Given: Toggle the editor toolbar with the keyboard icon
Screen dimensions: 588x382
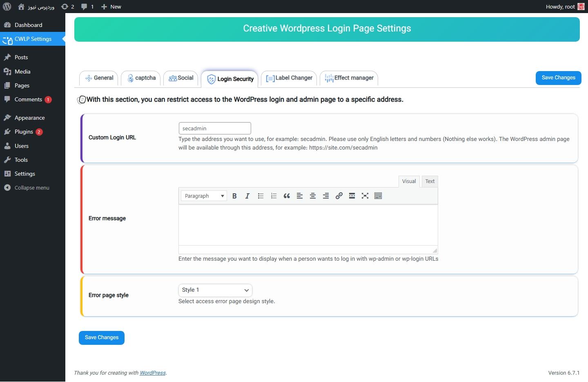Looking at the screenshot, I should click(378, 196).
